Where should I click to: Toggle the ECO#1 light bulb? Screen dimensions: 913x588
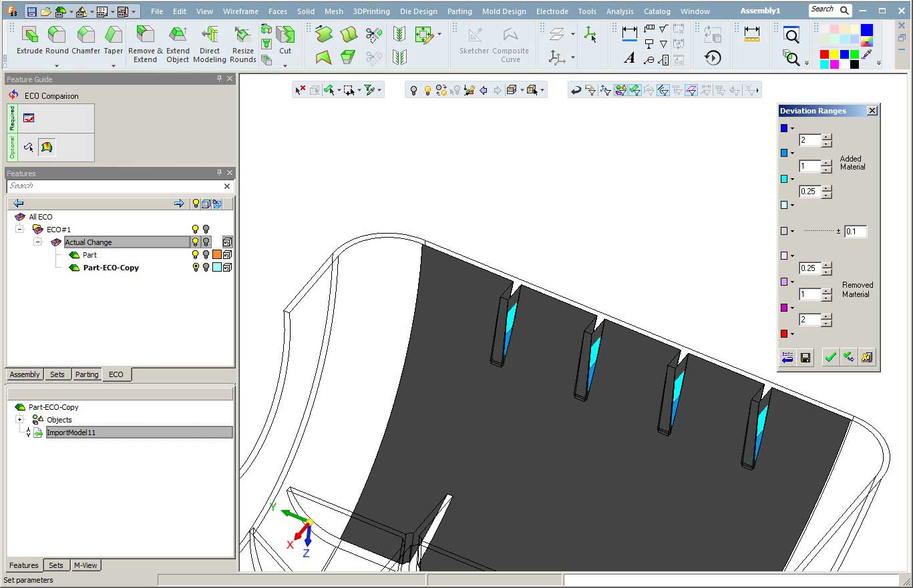click(x=195, y=230)
